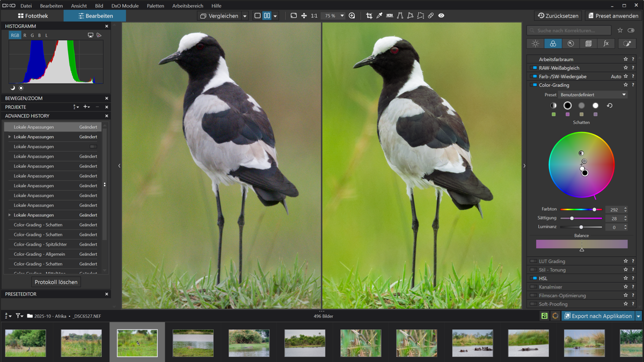Open Preset Benutzerdefiniert dropdown
This screenshot has width=644, height=362.
coord(593,95)
